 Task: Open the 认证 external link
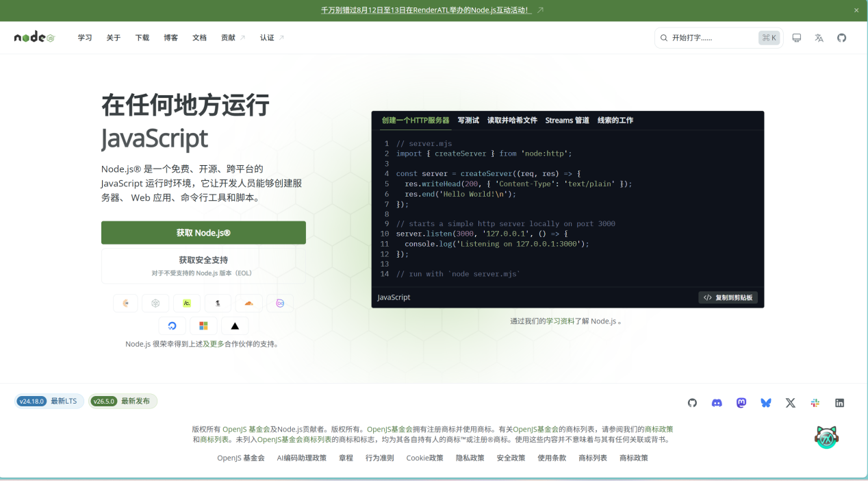pos(272,38)
